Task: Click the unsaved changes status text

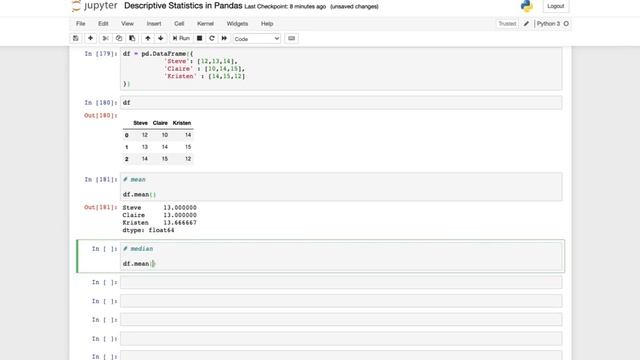Action: coord(354,7)
